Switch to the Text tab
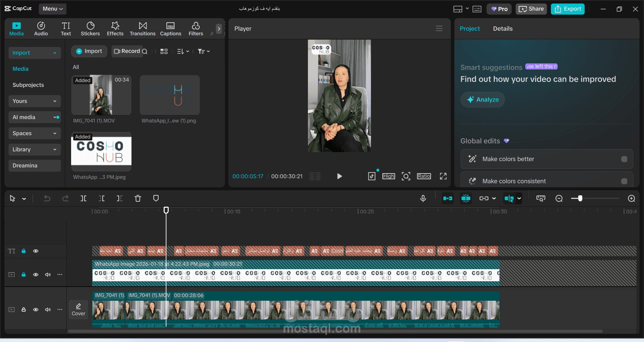 66,29
